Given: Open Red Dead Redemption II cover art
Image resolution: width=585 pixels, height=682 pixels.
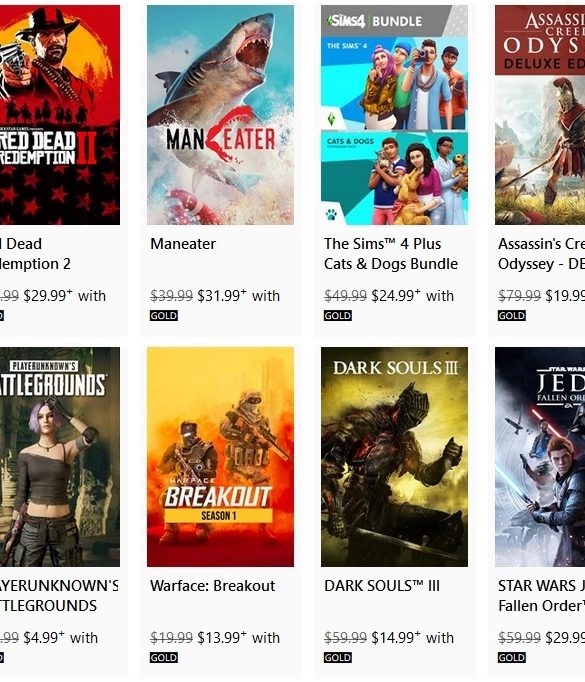Looking at the screenshot, I should [x=60, y=115].
